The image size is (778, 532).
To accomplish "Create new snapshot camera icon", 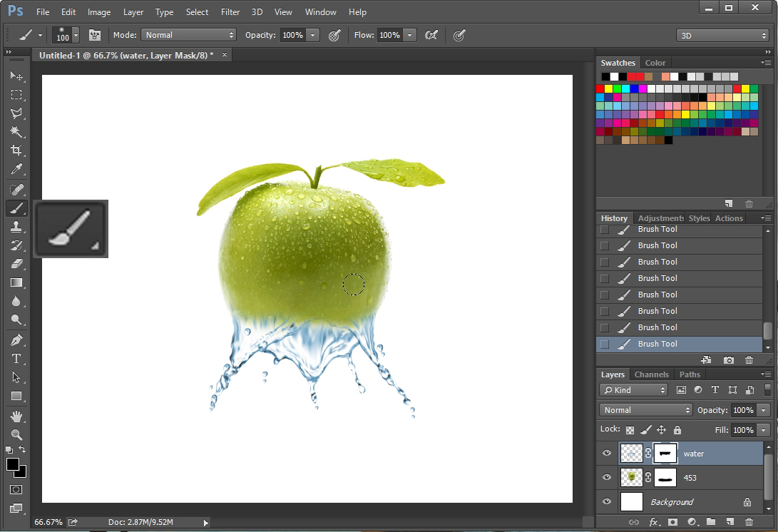I will click(728, 360).
